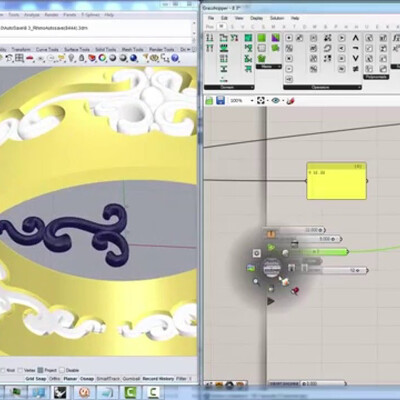Toggle SmartTrack in Rhino status bar

click(x=108, y=379)
